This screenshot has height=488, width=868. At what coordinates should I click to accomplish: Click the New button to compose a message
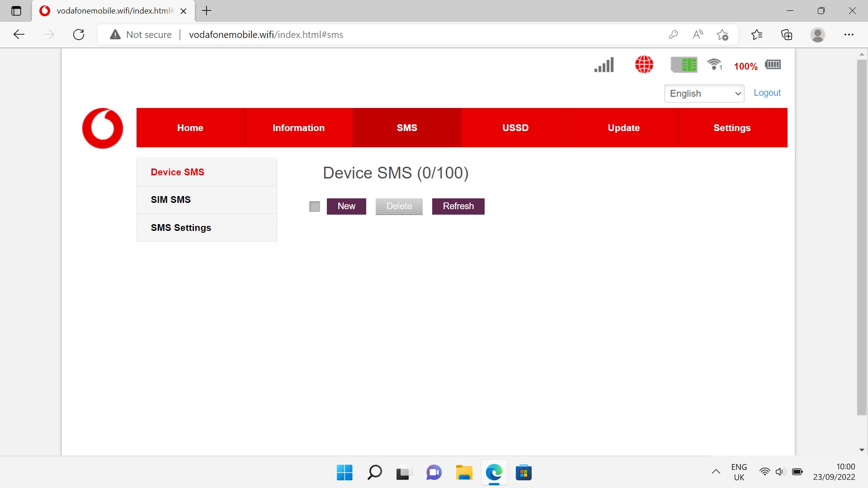[x=346, y=206]
